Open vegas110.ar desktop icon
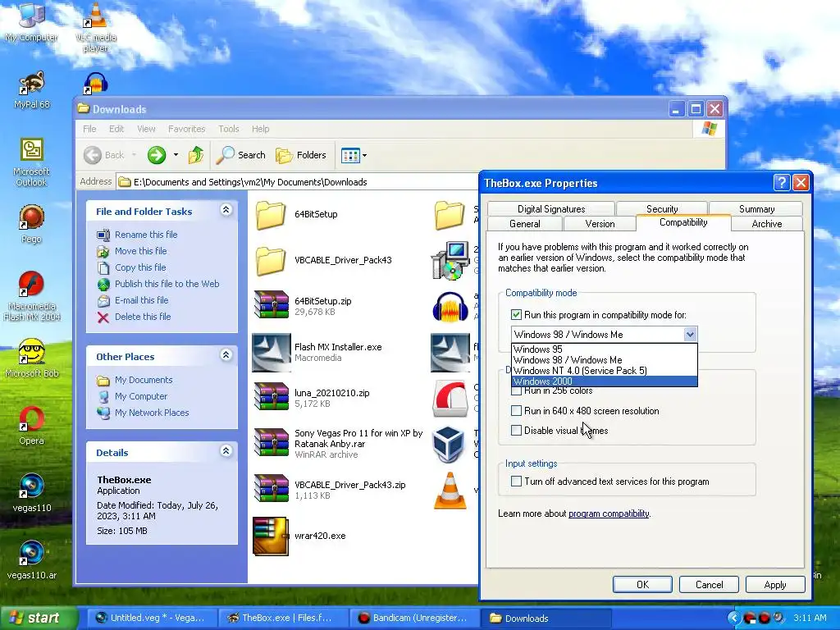The width and height of the screenshot is (840, 630). (x=32, y=560)
